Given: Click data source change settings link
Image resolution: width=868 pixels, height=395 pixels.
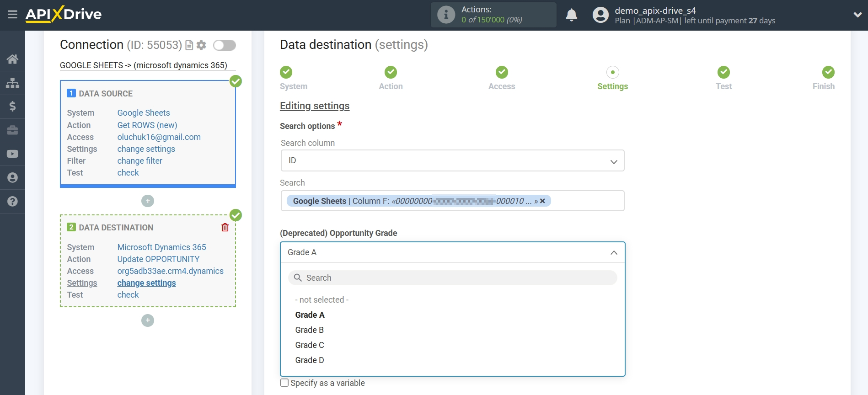Looking at the screenshot, I should (x=146, y=149).
